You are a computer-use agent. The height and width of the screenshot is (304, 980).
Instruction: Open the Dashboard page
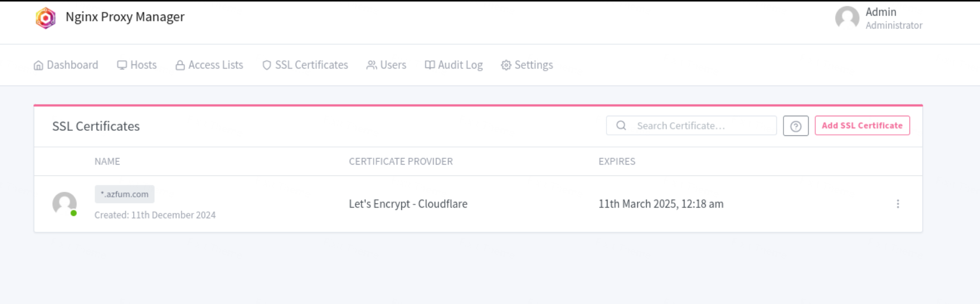[66, 65]
